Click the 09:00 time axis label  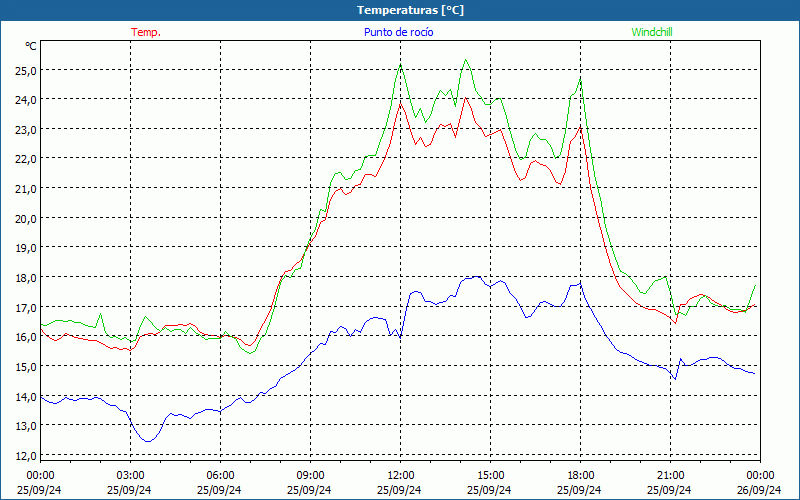310,476
